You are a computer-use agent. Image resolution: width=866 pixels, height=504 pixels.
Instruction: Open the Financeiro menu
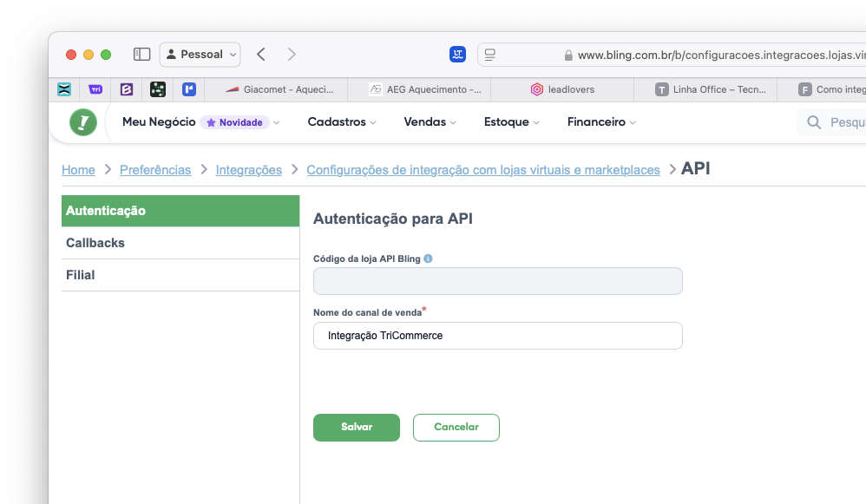pos(596,122)
